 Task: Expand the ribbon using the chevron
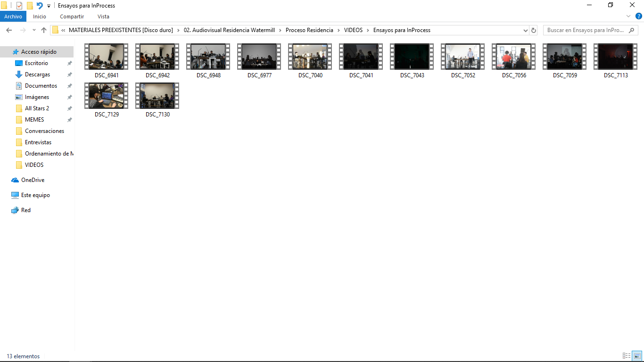point(628,16)
